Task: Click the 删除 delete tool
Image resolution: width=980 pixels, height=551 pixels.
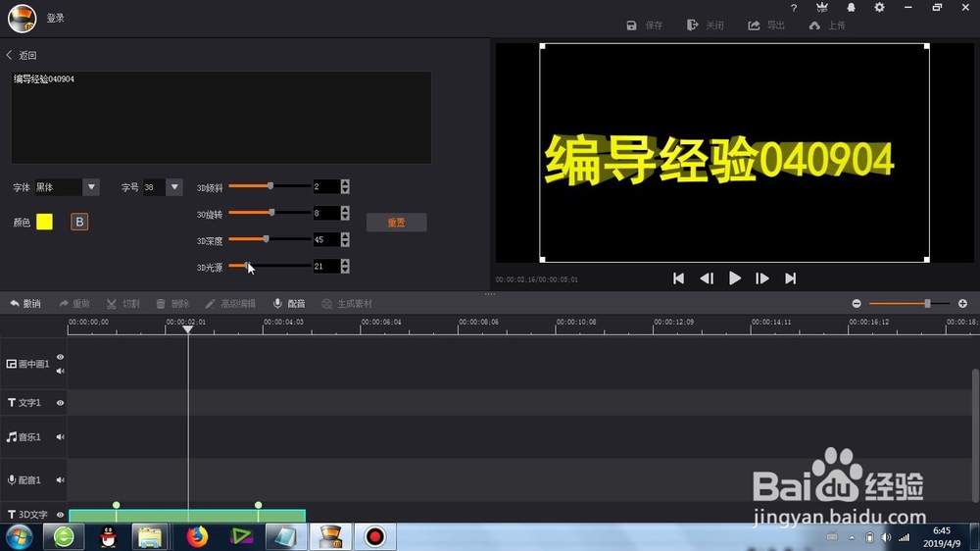Action: [x=172, y=303]
